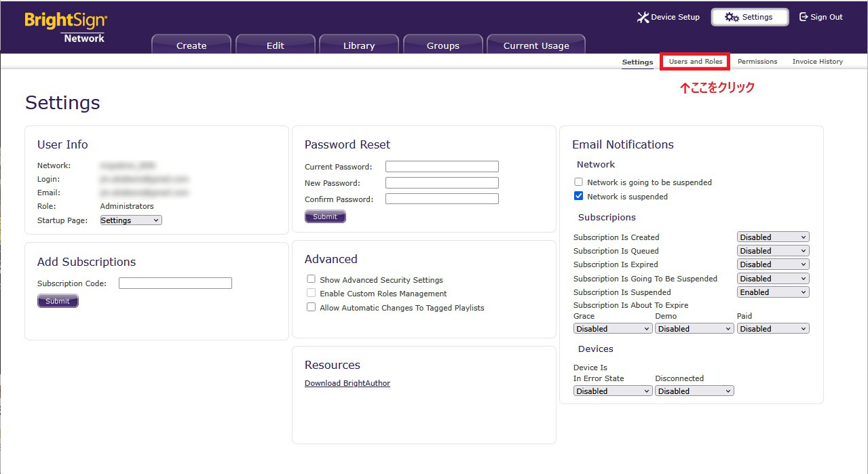Screen dimensions: 868x474
Task: Open the Startup Page dropdown
Action: 131,220
